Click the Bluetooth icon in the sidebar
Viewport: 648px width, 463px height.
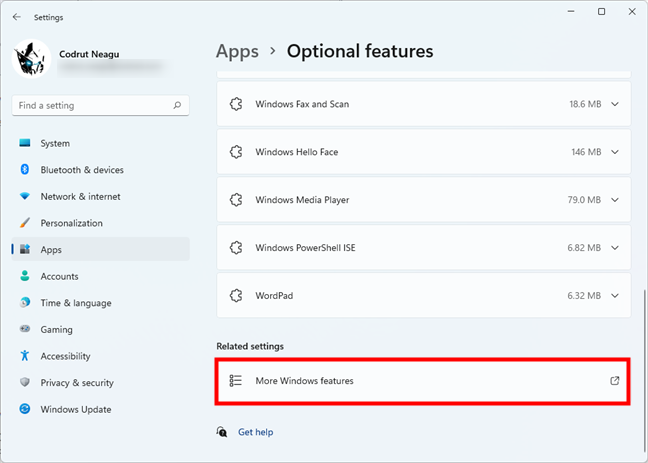(25, 169)
